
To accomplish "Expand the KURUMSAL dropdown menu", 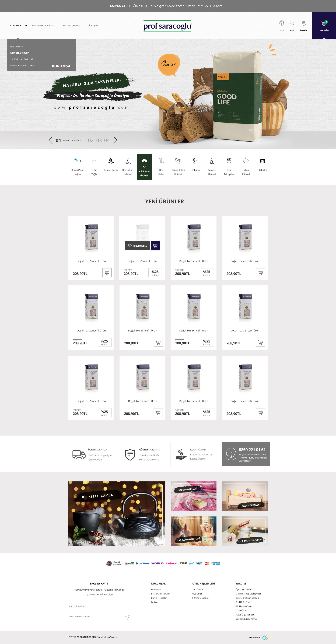I will coord(19,26).
